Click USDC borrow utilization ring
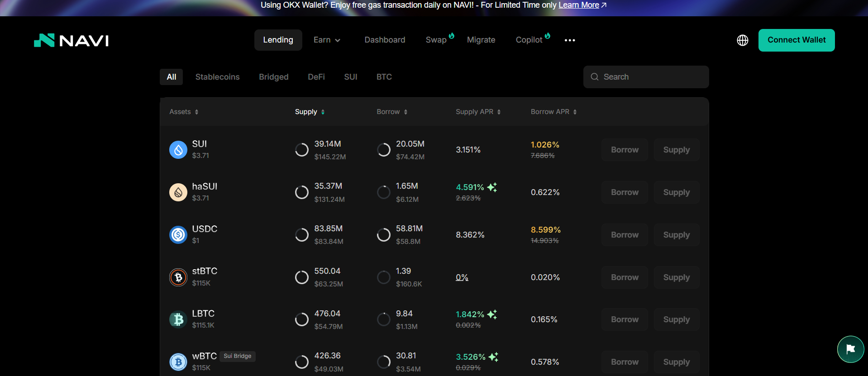The width and height of the screenshot is (868, 376). tap(384, 235)
